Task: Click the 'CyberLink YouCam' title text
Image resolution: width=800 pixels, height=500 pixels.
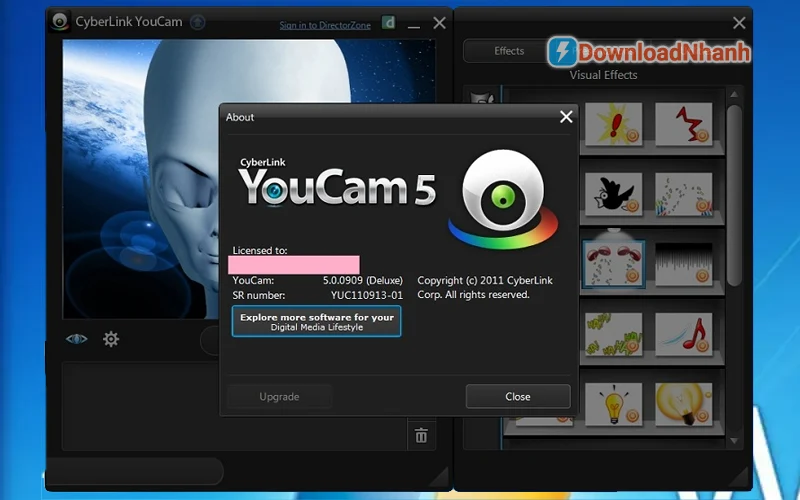Action: [129, 22]
